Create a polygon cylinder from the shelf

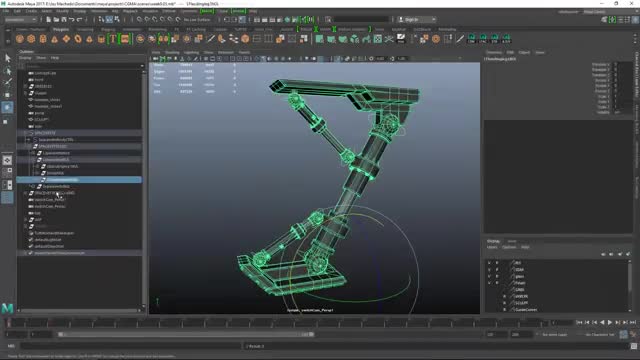pyautogui.click(x=43, y=39)
